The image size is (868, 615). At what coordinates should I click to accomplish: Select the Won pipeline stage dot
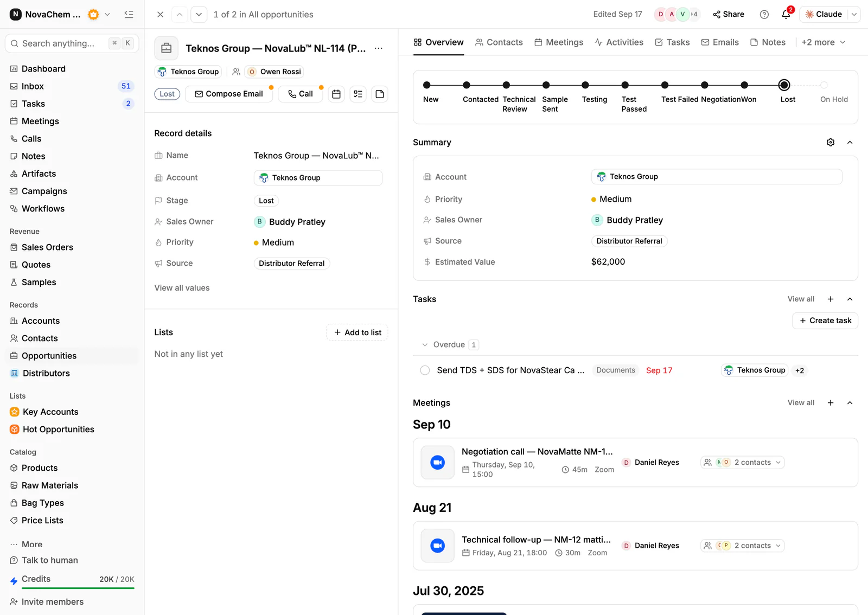point(744,85)
